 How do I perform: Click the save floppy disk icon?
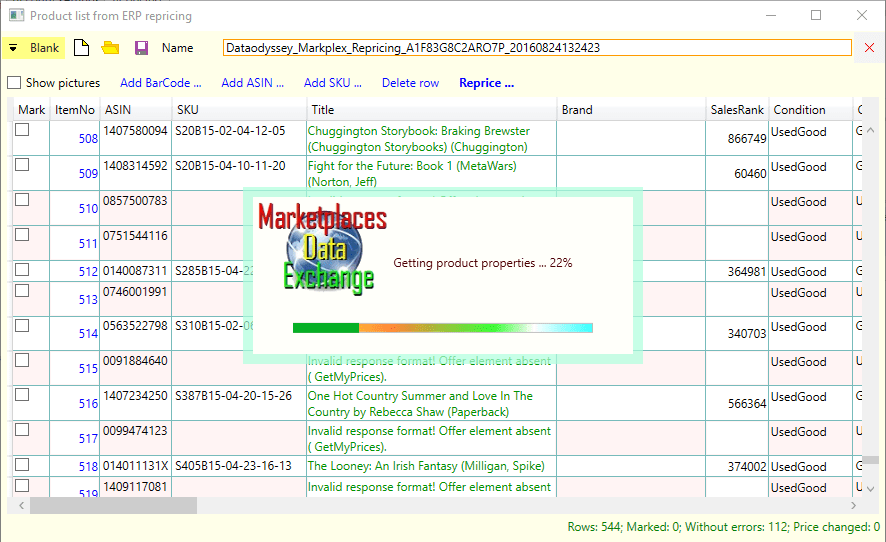tap(141, 48)
